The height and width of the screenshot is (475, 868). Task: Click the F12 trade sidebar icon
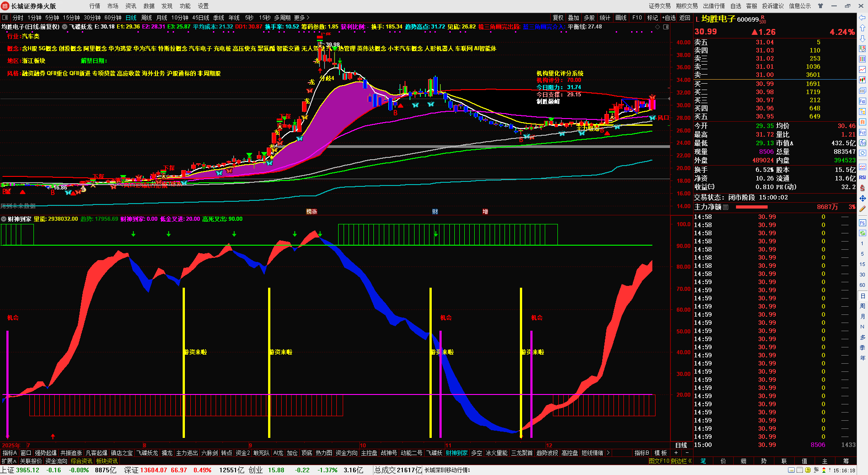click(x=863, y=133)
